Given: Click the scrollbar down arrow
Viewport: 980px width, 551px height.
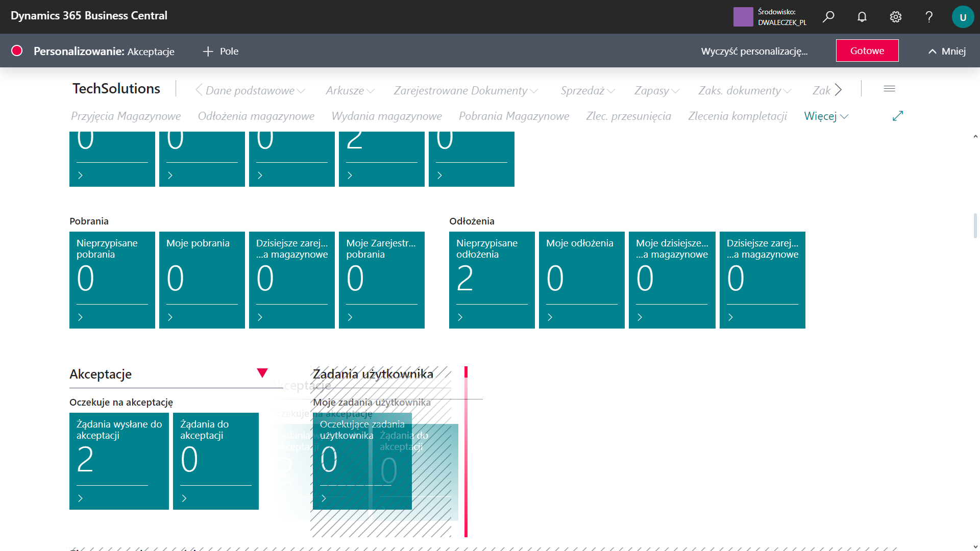Looking at the screenshot, I should tap(975, 546).
